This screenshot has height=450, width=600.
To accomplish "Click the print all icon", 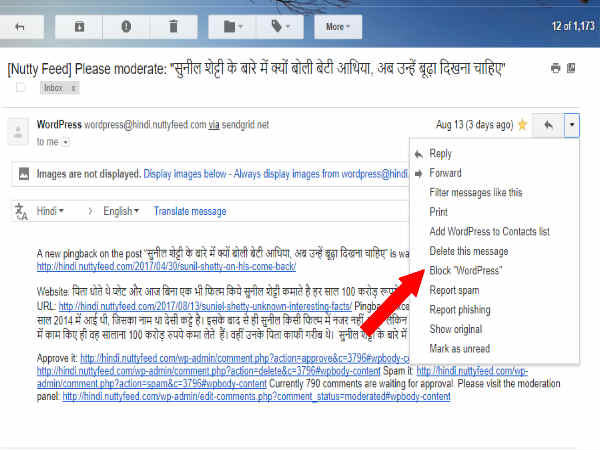I will click(x=555, y=68).
